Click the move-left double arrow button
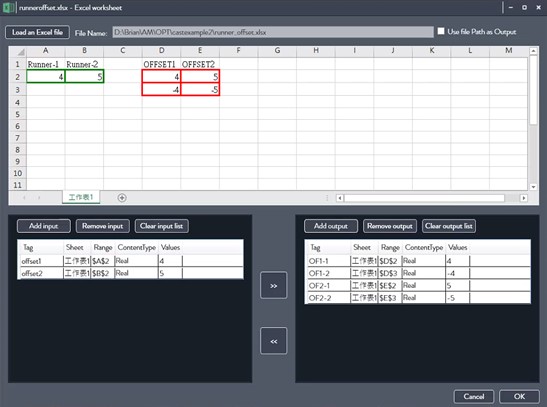This screenshot has width=547, height=407. (x=274, y=341)
